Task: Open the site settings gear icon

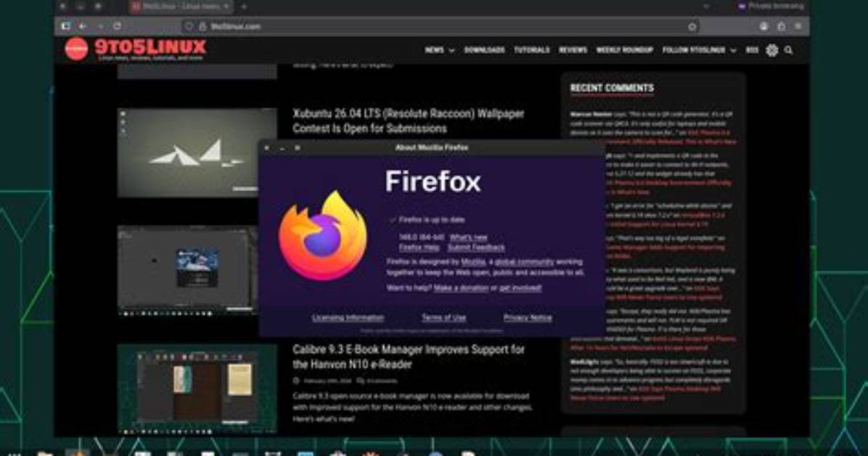Action: [x=771, y=50]
